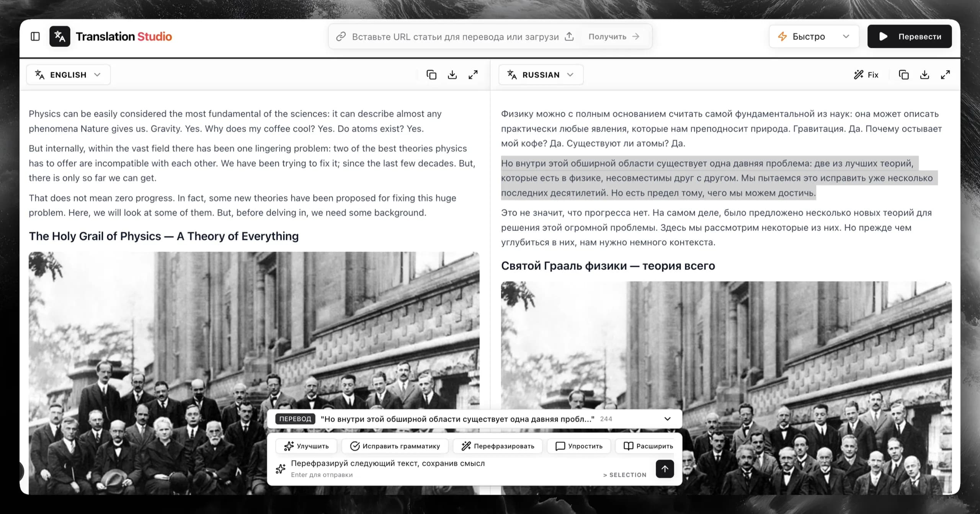The width and height of the screenshot is (980, 514).
Task: Expand the Russian panel to fullscreen
Action: coord(946,75)
